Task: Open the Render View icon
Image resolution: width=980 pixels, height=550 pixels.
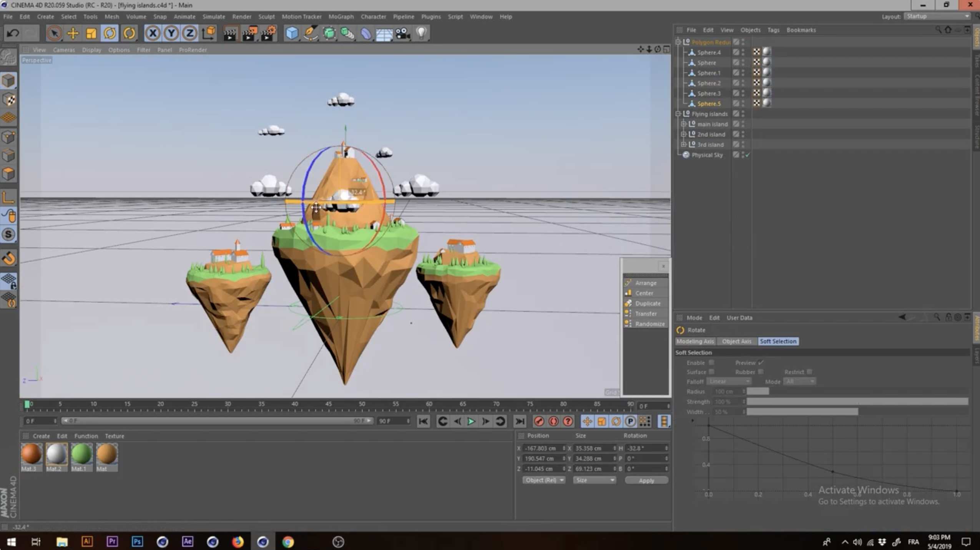Action: tap(230, 33)
